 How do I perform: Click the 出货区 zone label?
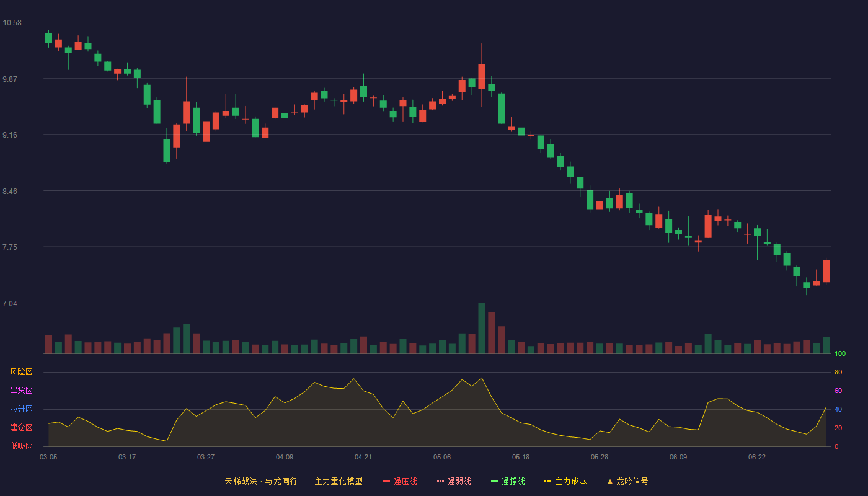click(x=21, y=391)
